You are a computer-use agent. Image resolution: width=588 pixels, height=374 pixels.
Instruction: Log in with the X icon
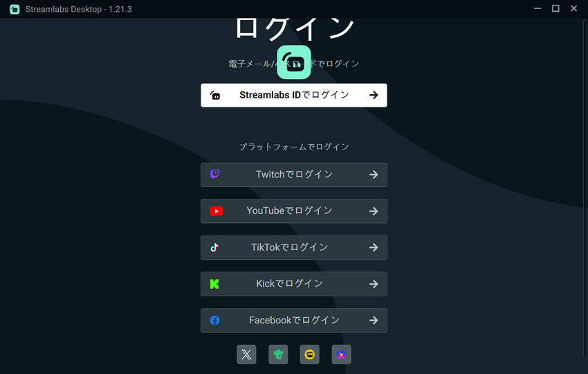coord(246,355)
